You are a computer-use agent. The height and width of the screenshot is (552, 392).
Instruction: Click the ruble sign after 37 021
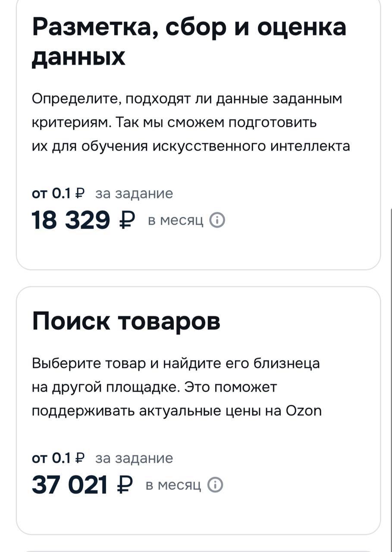point(125,485)
